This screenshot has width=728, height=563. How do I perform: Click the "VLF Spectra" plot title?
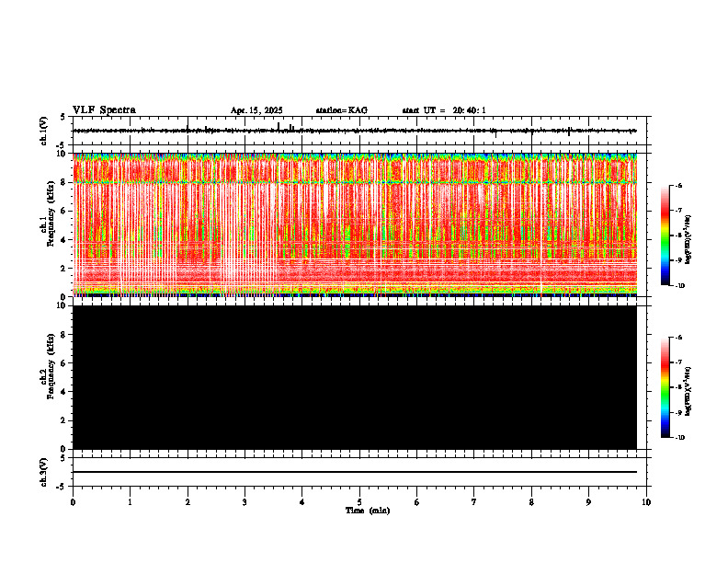click(104, 110)
